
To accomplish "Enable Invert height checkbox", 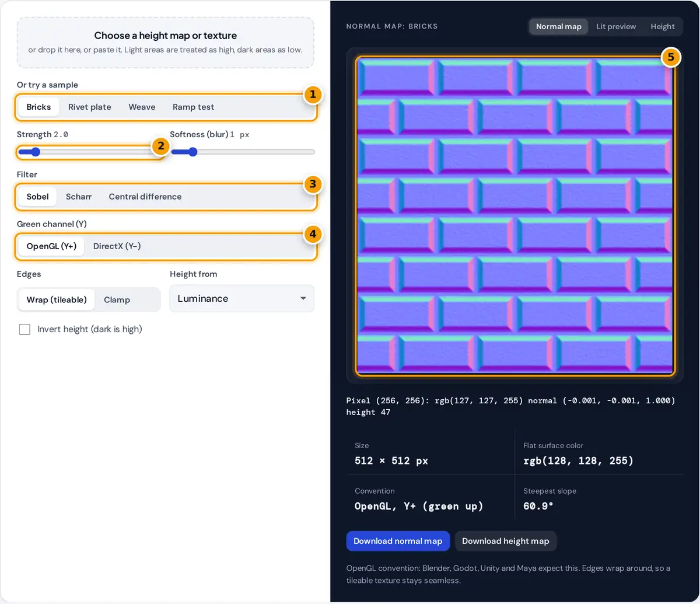I will (x=24, y=329).
